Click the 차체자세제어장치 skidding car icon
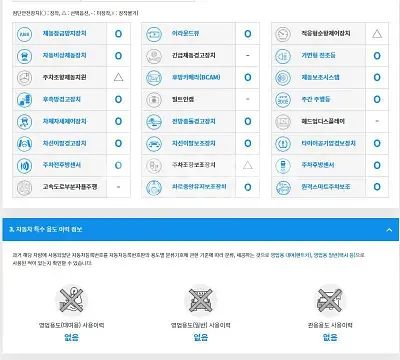The image size is (400, 360). pyautogui.click(x=24, y=122)
